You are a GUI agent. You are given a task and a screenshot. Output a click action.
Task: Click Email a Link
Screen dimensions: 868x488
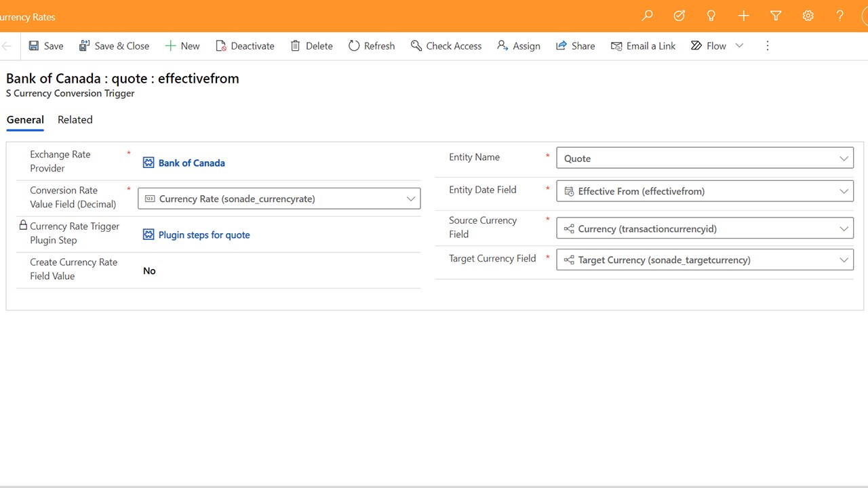point(643,46)
